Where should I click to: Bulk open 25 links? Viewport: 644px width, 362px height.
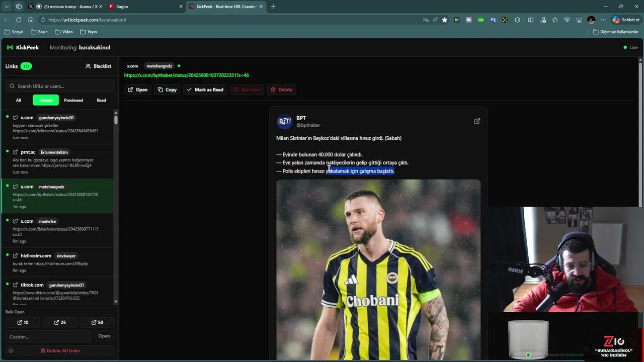pos(60,322)
